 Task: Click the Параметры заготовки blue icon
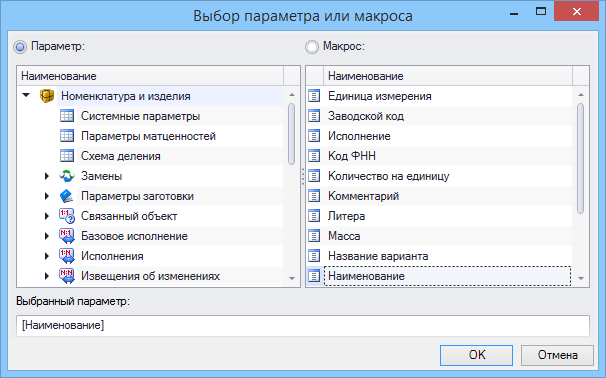point(67,196)
